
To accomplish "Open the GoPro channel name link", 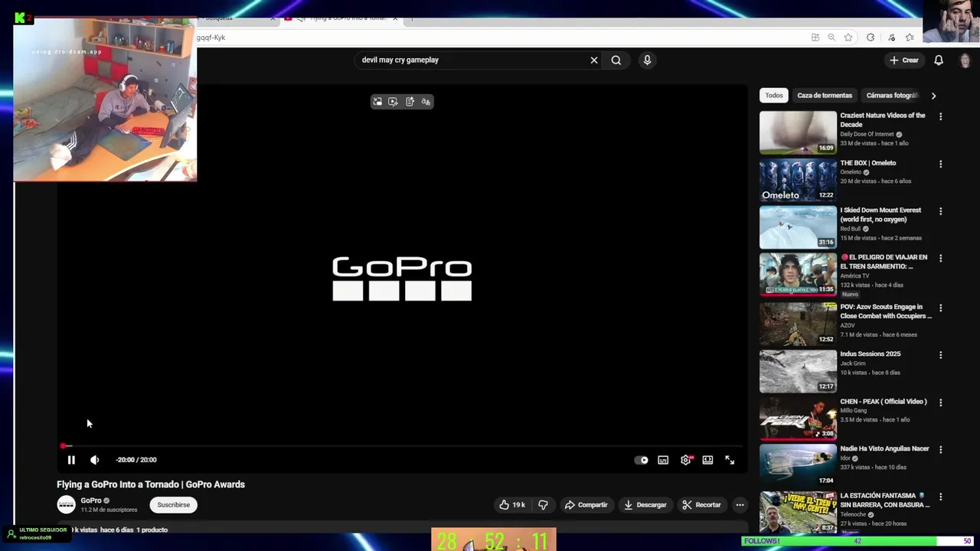I will pyautogui.click(x=91, y=500).
